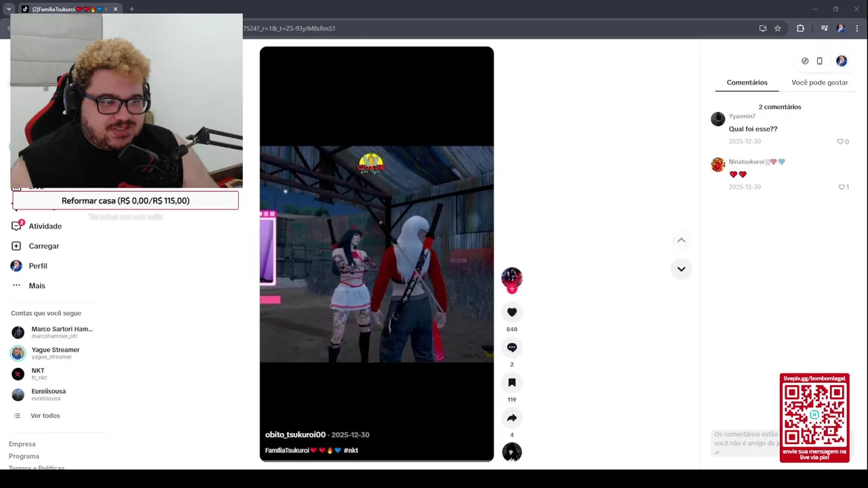
Task: Open the creator avatar beside the video
Action: pos(512,277)
